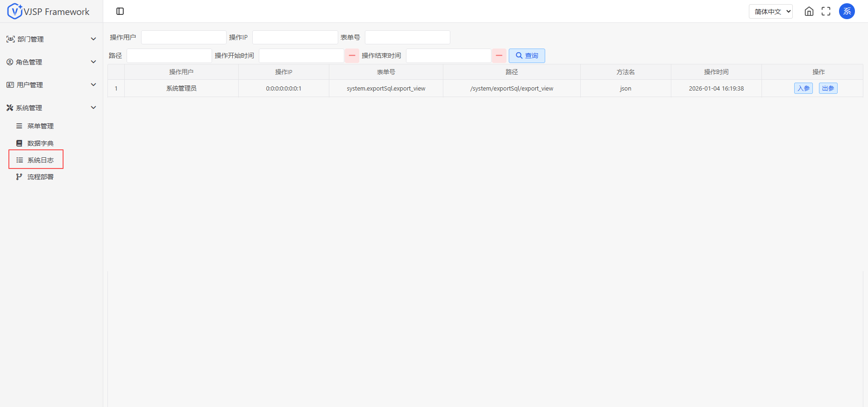
Task: Click the home icon in header
Action: [809, 11]
